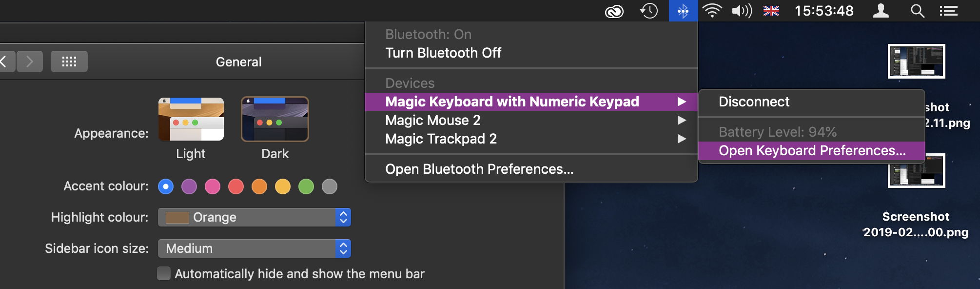Open the Sidebar icon size dropdown
The width and height of the screenshot is (980, 289).
[254, 248]
